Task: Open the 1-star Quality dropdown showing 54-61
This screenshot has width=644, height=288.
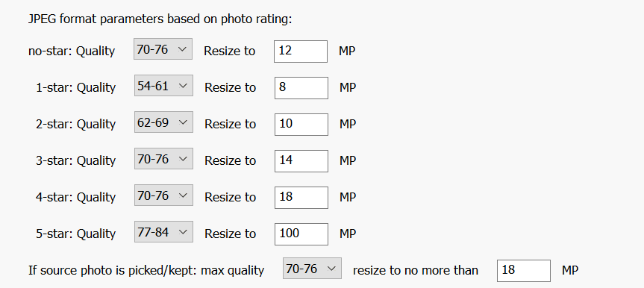Action: pyautogui.click(x=163, y=86)
